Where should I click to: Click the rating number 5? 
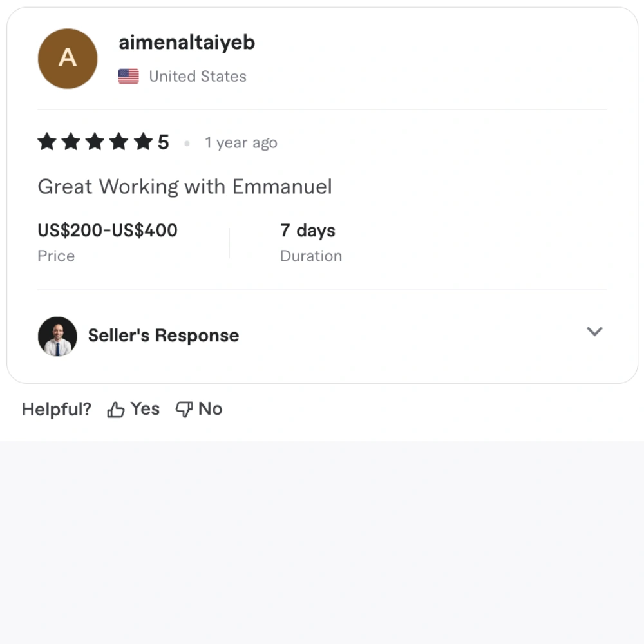coord(164,142)
